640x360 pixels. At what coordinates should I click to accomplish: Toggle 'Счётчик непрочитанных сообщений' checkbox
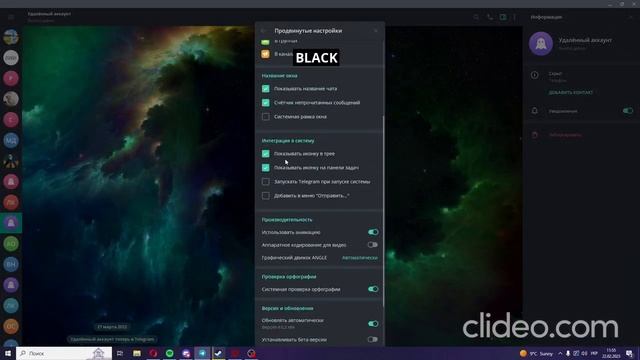266,102
